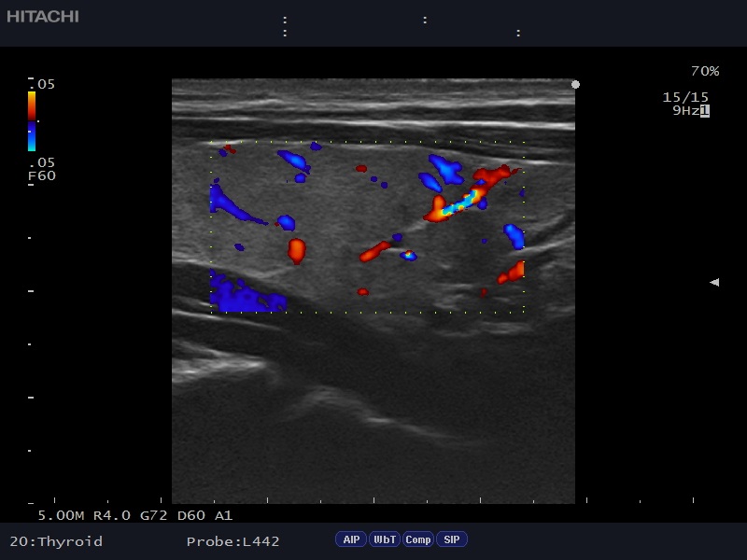Click the highlighted 1 icon beside 9Hz
Viewport: 747px width, 560px height.
pos(705,110)
